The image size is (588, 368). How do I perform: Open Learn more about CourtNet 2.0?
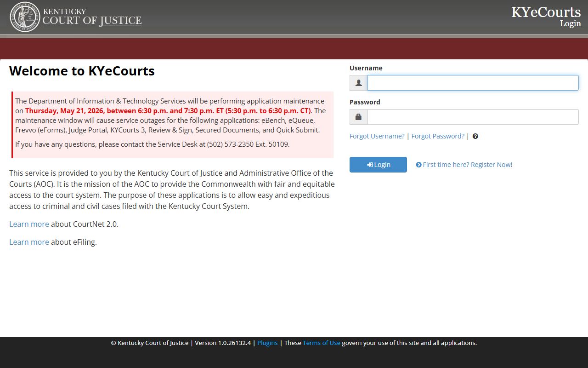[x=29, y=224]
